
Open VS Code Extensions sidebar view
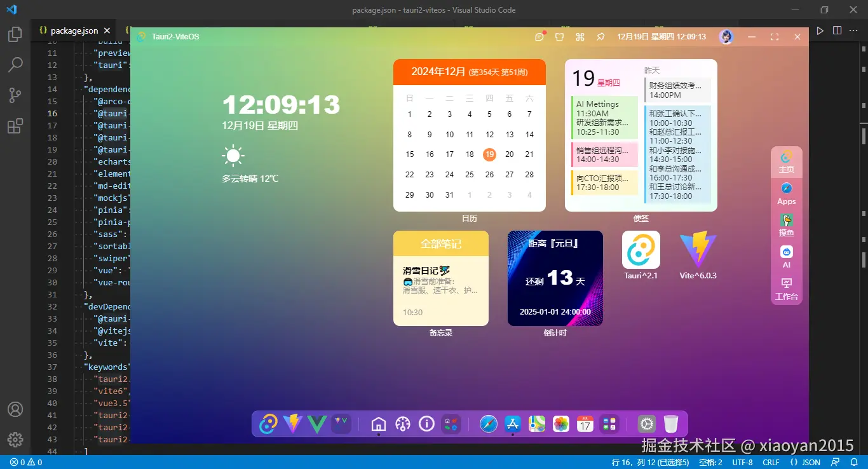(x=15, y=126)
